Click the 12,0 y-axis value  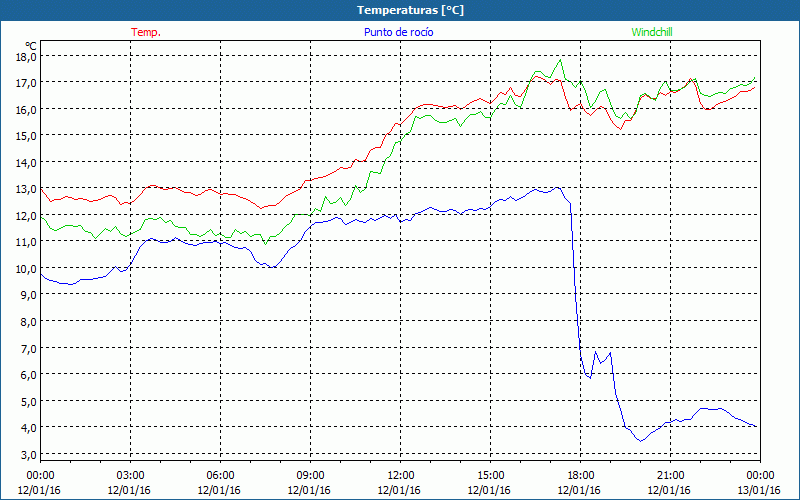26,215
